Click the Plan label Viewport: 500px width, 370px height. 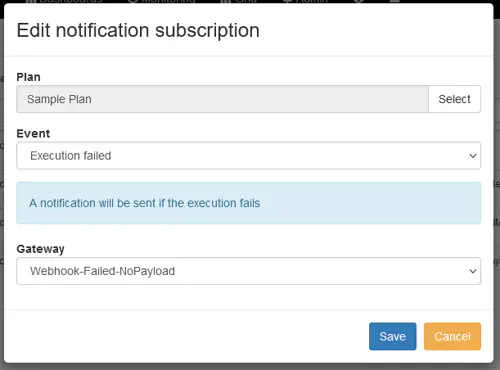pos(28,77)
